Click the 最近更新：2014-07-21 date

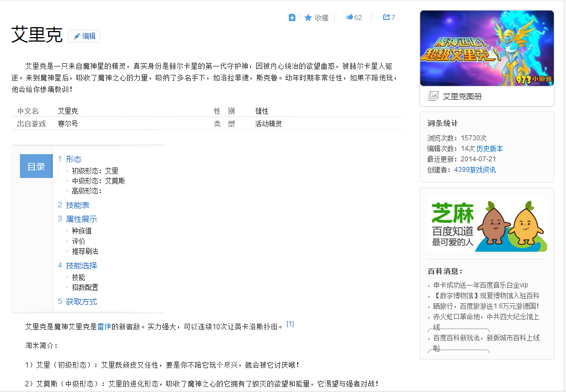tap(461, 159)
